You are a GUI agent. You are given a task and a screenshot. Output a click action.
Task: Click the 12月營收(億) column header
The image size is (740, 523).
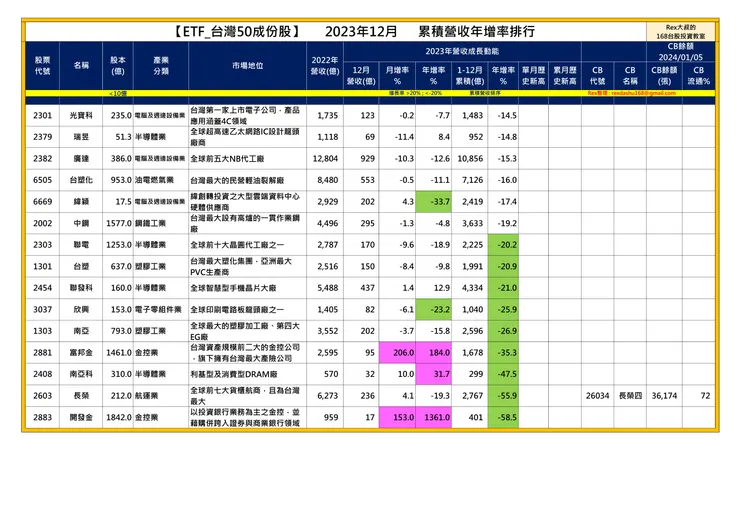(x=361, y=76)
